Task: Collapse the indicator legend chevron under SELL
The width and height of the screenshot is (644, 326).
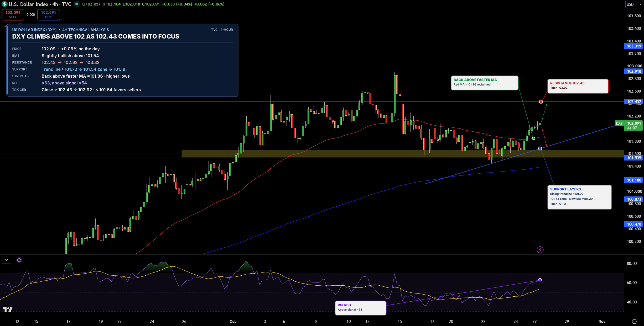Action: [x=4, y=26]
